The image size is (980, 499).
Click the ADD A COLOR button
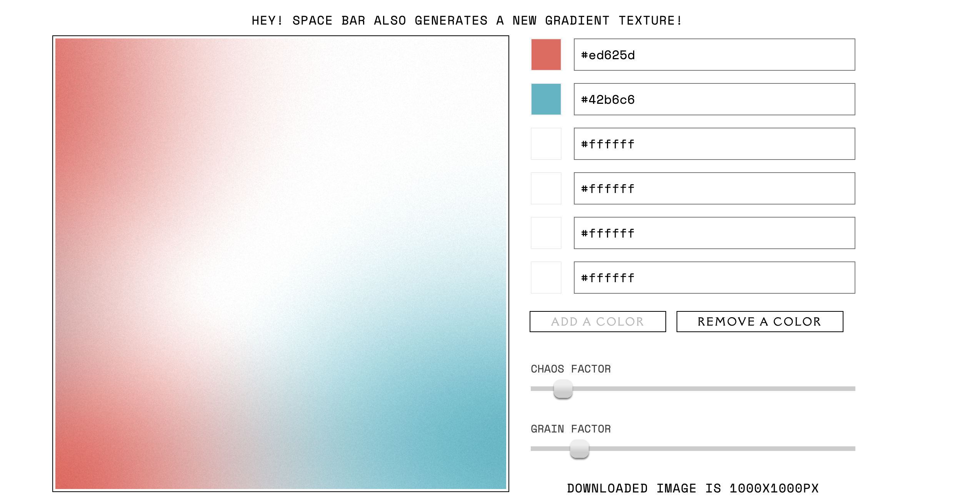597,321
